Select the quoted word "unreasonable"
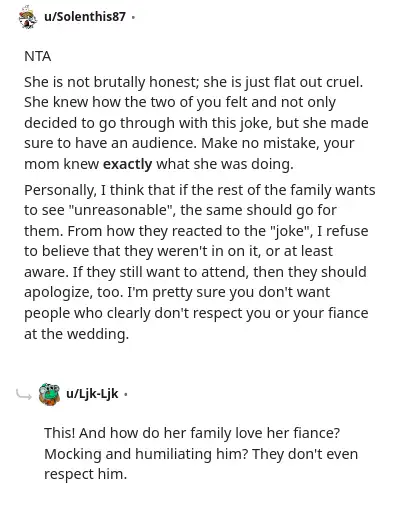The height and width of the screenshot is (510, 400). (120, 210)
